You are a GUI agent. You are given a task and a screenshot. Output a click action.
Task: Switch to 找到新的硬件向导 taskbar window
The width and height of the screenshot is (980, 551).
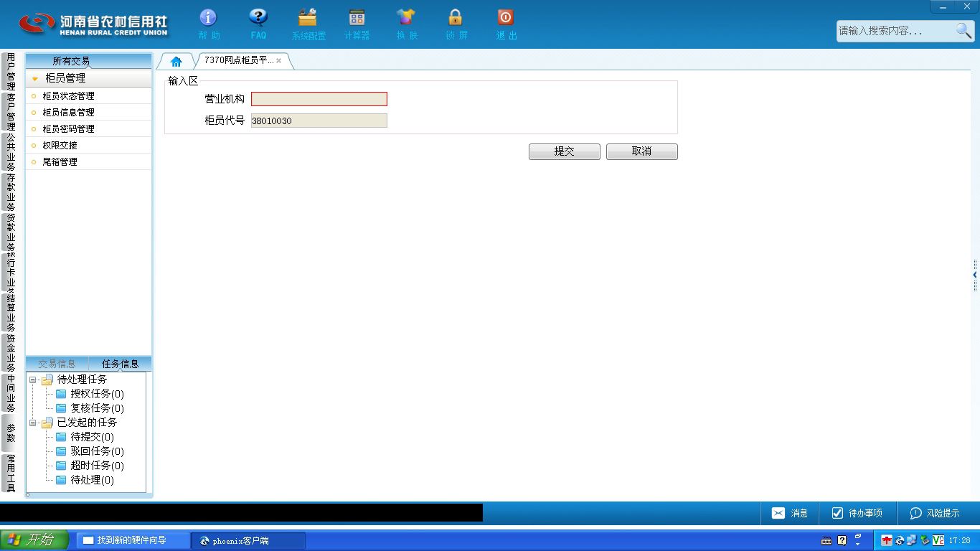coord(133,540)
